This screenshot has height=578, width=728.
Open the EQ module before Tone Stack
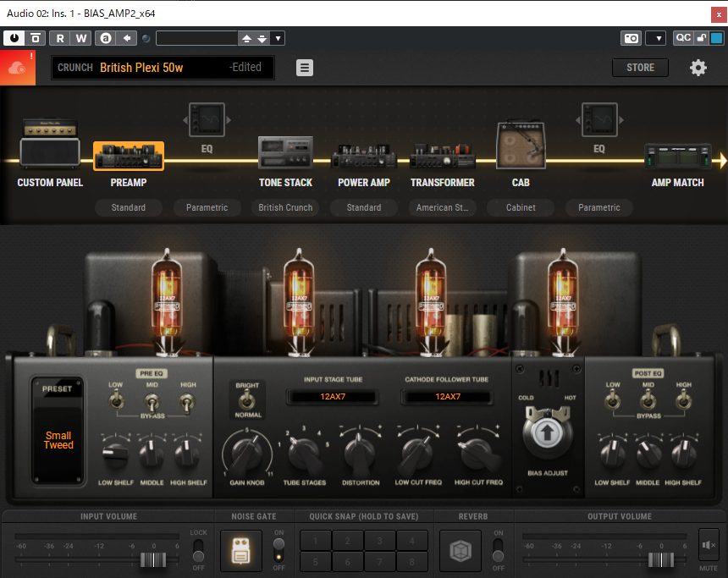tap(207, 120)
